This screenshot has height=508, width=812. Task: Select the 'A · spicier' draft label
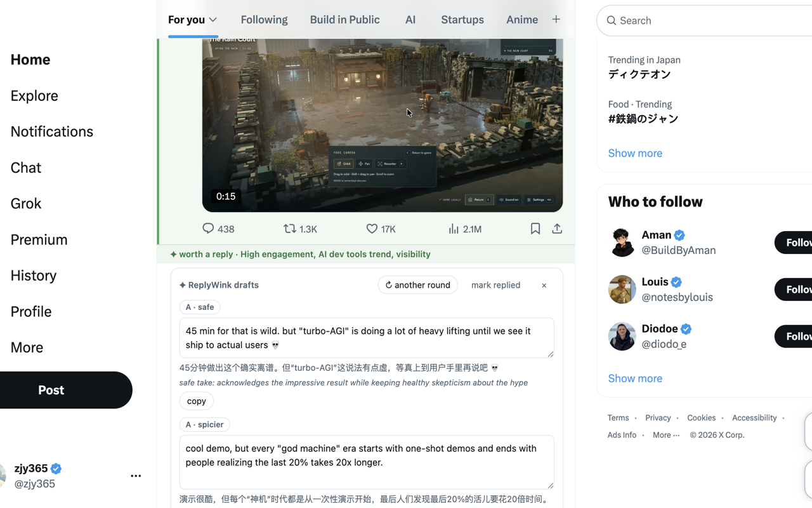click(204, 425)
